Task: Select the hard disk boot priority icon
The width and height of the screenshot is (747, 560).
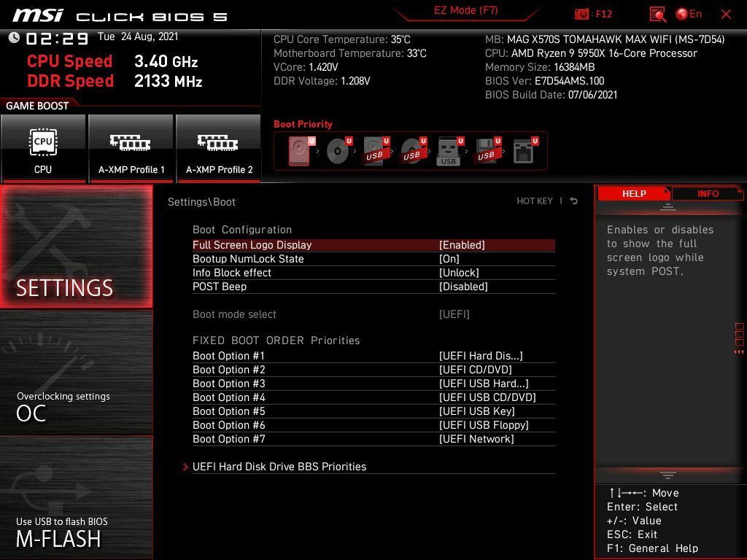Action: click(301, 151)
